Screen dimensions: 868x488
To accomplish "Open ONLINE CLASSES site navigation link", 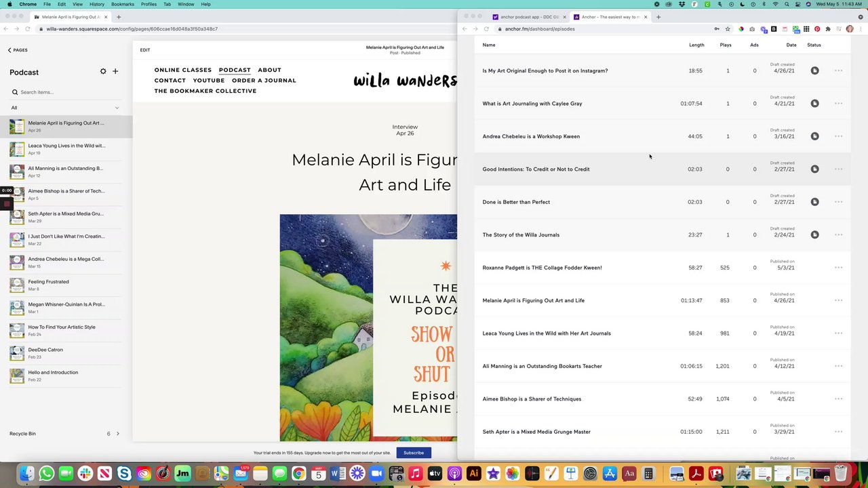I will [x=183, y=70].
